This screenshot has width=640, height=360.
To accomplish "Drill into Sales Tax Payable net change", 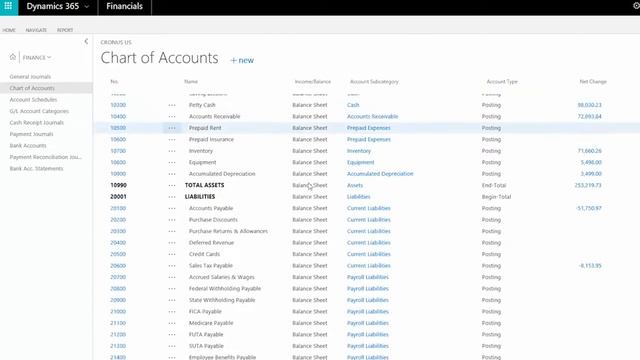I will pyautogui.click(x=590, y=266).
